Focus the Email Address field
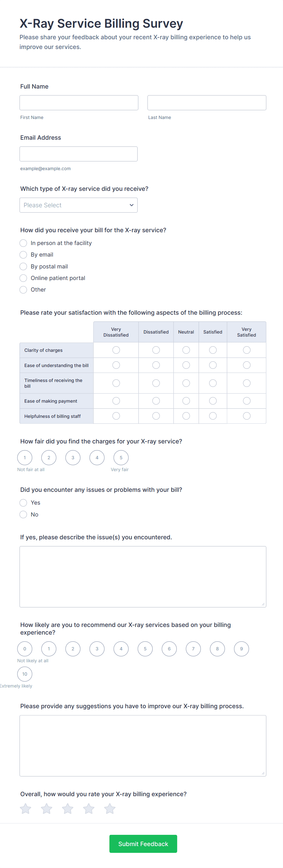283x868 pixels. click(79, 154)
